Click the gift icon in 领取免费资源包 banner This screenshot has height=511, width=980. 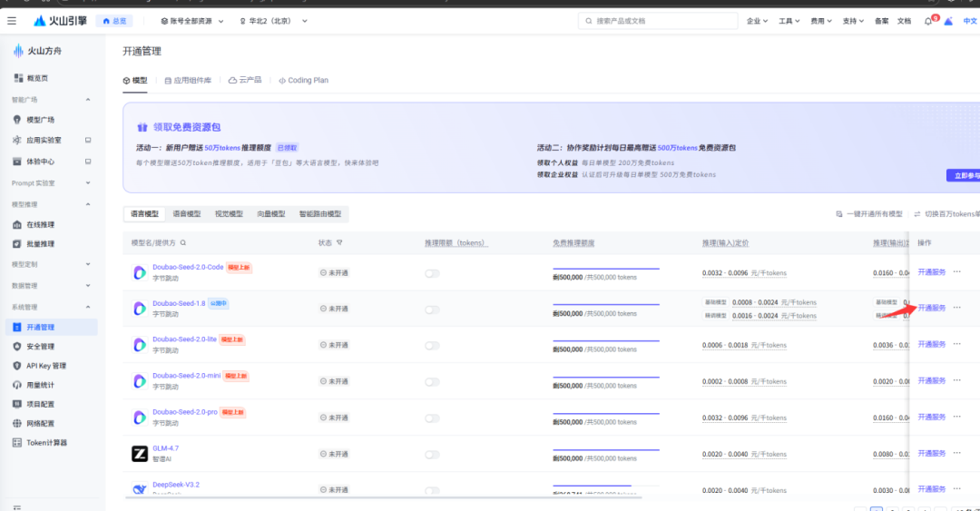click(142, 127)
